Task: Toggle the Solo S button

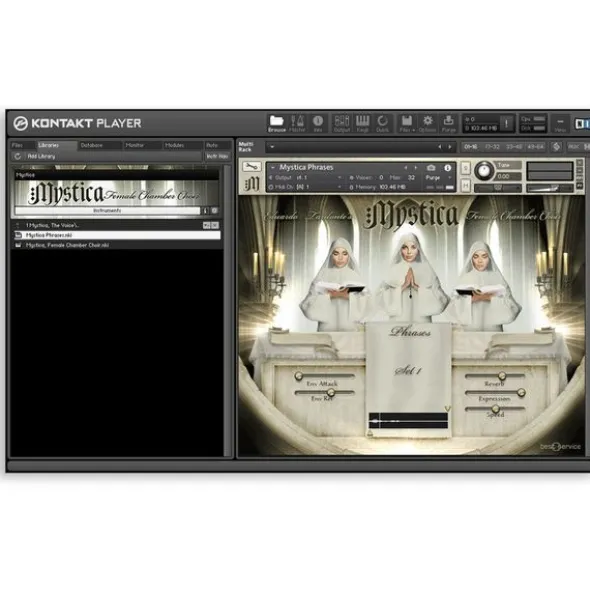Action: click(466, 168)
